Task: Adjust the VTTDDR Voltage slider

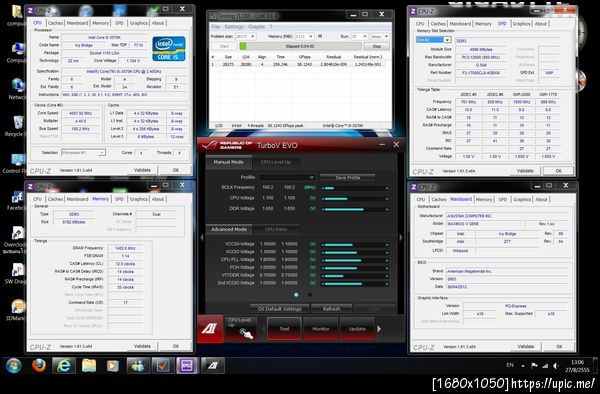Action: [x=355, y=275]
